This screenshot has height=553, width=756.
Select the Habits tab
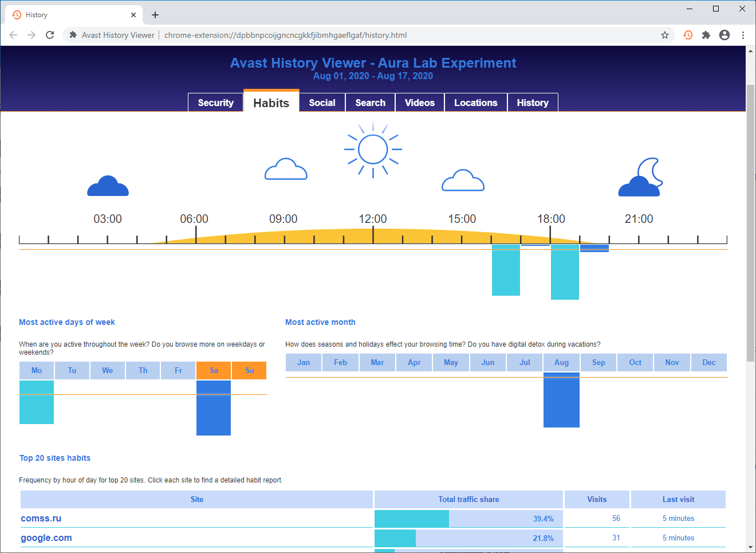click(x=271, y=102)
